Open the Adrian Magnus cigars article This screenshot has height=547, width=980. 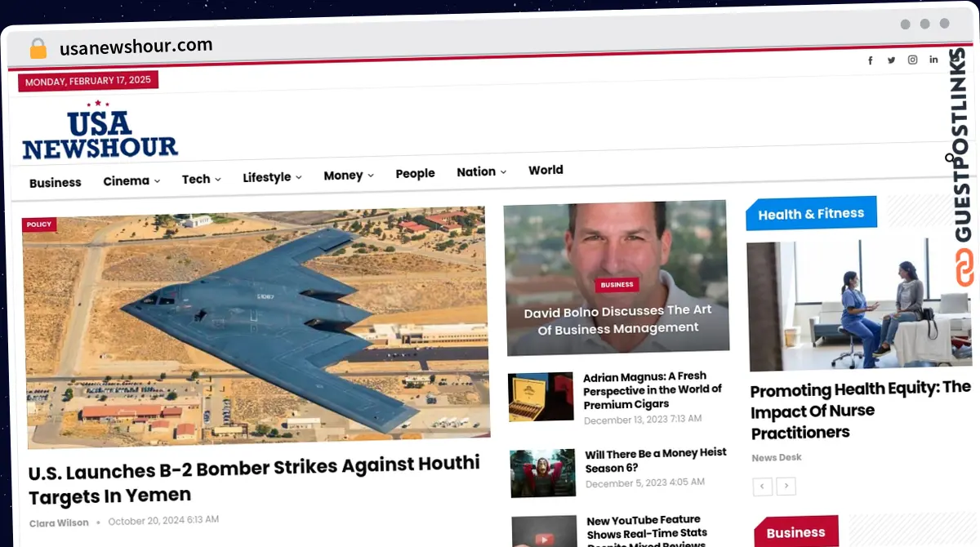coord(653,390)
